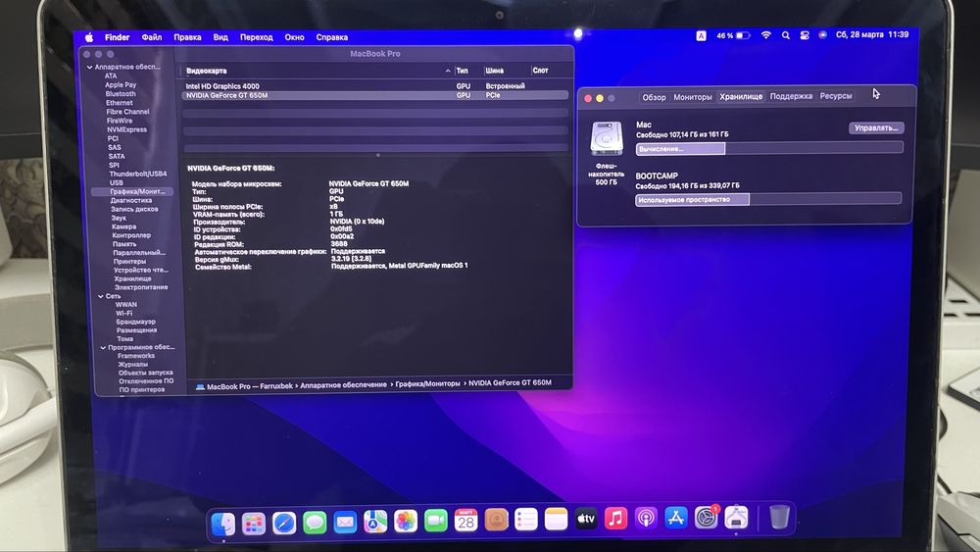
Task: Click the Управлять... button
Action: [x=876, y=127]
